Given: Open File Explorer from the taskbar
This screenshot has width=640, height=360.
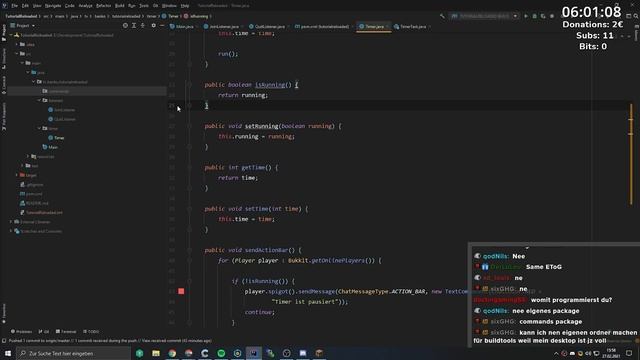Looking at the screenshot, I should (x=156, y=353).
